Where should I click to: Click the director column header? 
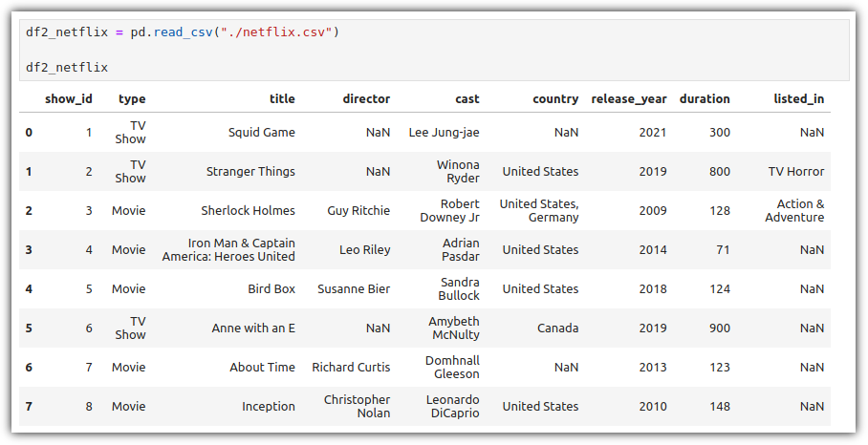tap(366, 99)
